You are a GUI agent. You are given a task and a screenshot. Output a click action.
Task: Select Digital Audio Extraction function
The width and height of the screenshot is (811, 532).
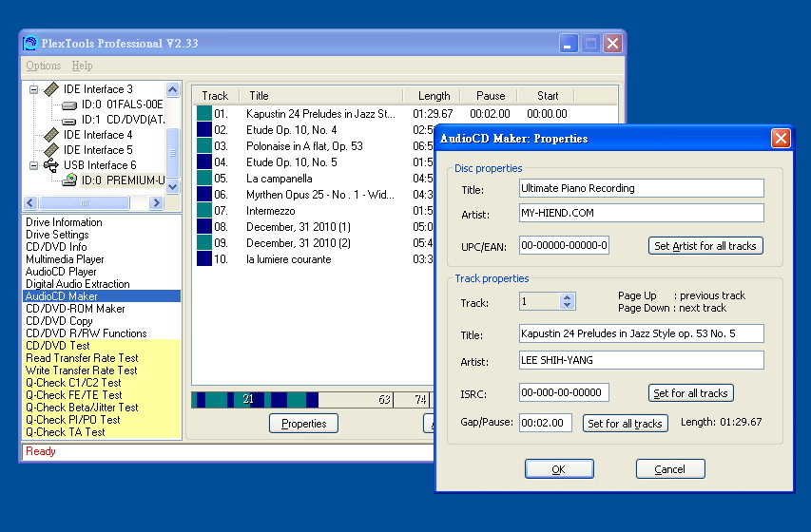coord(78,284)
